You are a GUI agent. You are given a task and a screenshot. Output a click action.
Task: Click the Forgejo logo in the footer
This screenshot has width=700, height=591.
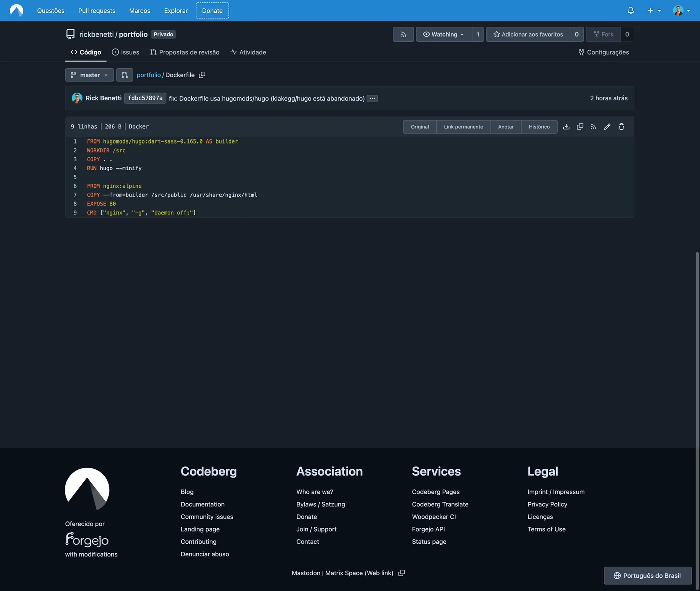(87, 540)
